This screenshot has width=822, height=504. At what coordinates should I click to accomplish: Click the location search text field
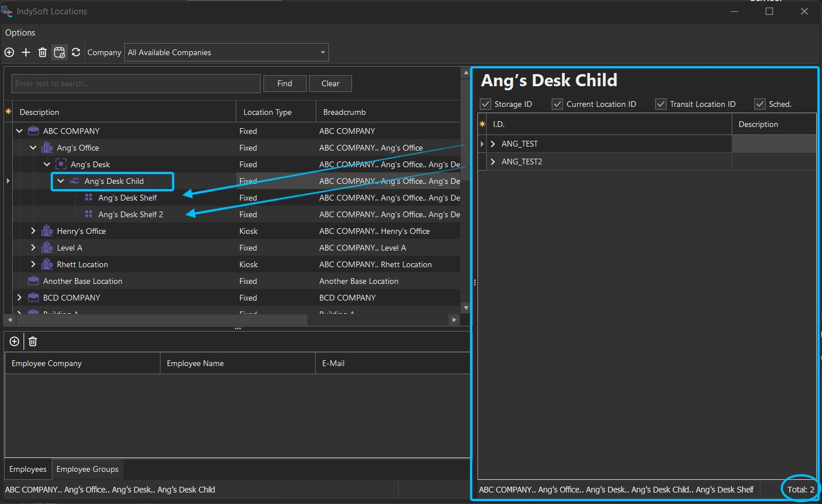[136, 83]
